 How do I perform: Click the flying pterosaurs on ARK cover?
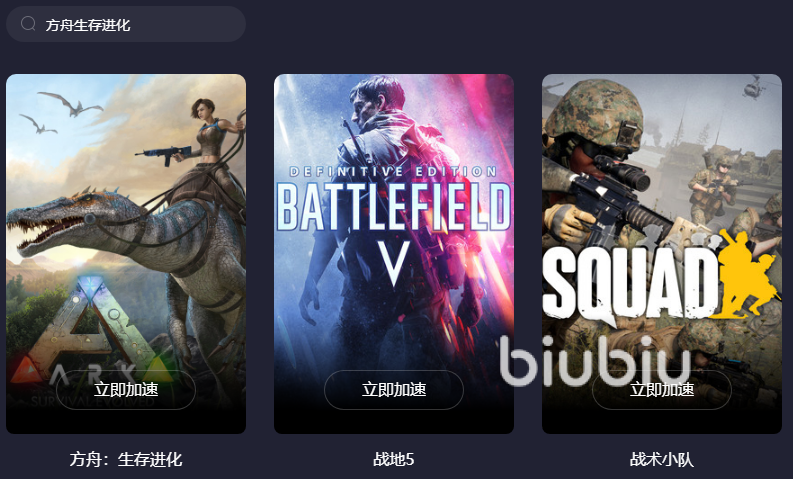pos(61,111)
